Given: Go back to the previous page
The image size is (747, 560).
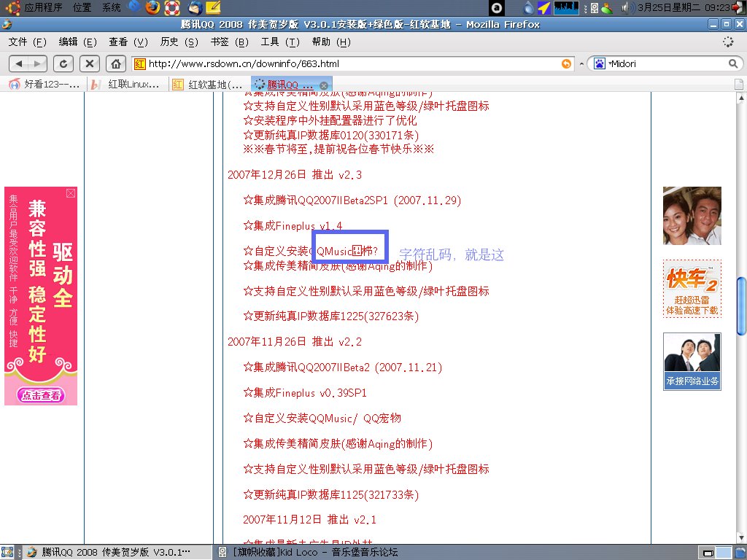Looking at the screenshot, I should coord(19,63).
